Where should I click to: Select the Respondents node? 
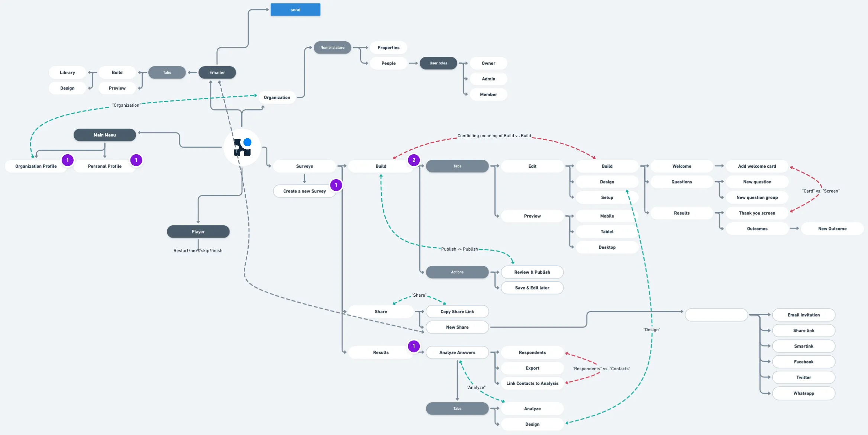click(532, 352)
